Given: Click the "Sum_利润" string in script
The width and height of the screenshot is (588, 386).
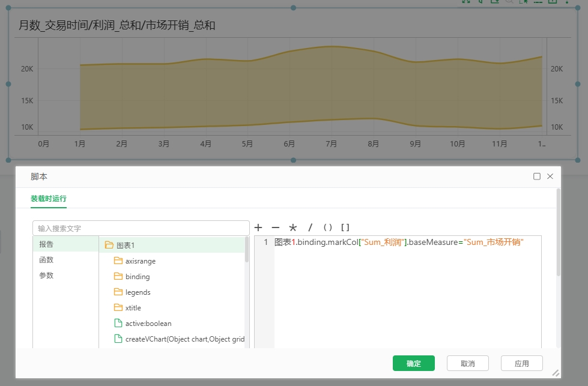Looking at the screenshot, I should tap(383, 242).
